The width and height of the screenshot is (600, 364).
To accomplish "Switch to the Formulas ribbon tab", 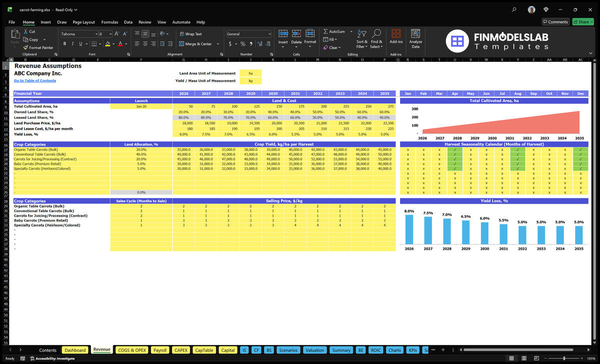I will (x=109, y=22).
